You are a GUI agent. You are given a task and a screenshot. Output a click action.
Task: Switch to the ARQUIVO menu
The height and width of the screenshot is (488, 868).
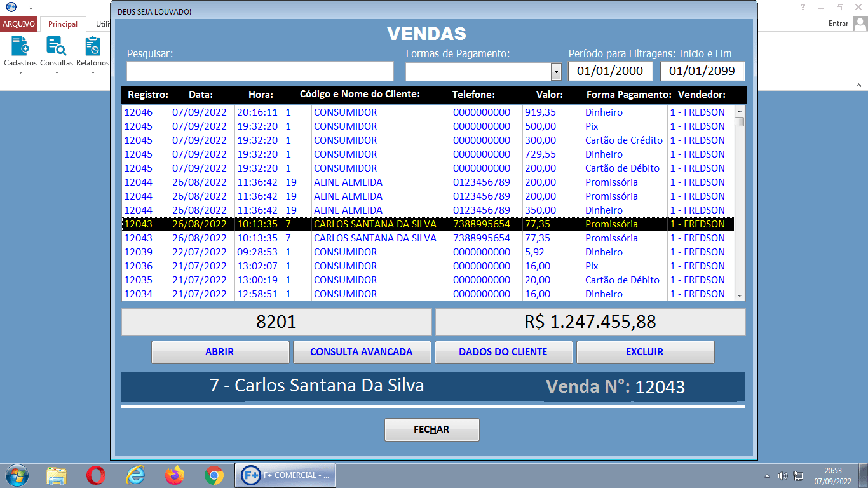[x=18, y=23]
